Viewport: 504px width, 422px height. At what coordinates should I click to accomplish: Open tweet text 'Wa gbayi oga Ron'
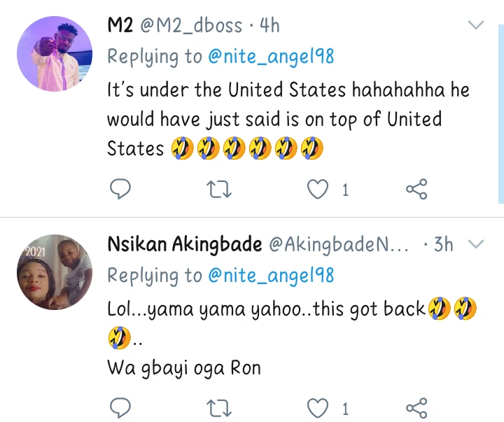(x=183, y=369)
